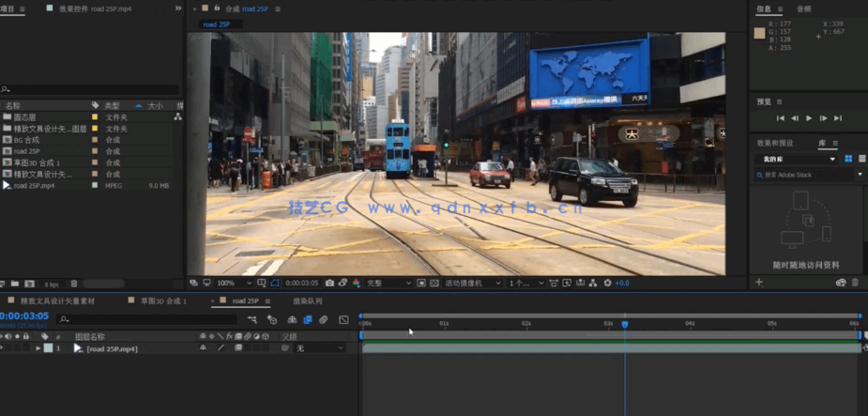The image size is (868, 416).
Task: Open the 草图3D 合成 1 timeline tab
Action: pyautogui.click(x=164, y=301)
